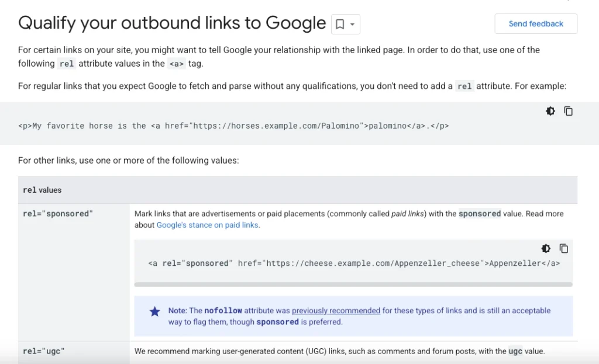
Task: Click the Appenzeller anchor code line
Action: point(353,264)
